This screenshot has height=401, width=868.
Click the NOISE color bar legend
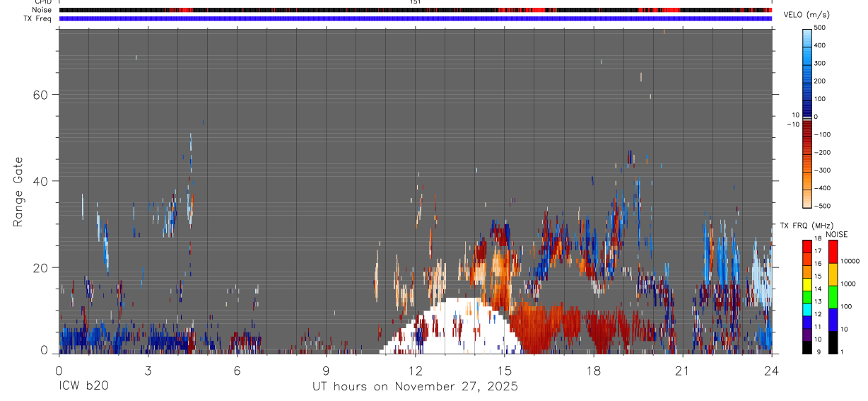(833, 296)
